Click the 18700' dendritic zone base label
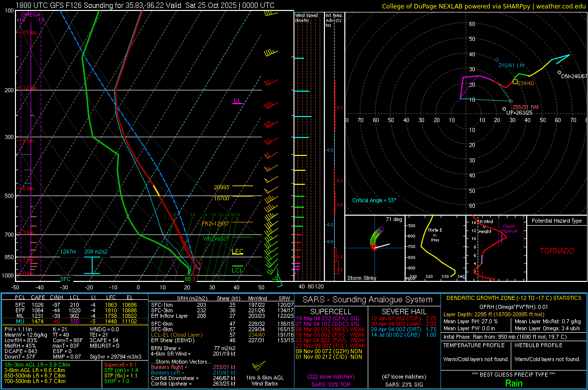 click(222, 198)
